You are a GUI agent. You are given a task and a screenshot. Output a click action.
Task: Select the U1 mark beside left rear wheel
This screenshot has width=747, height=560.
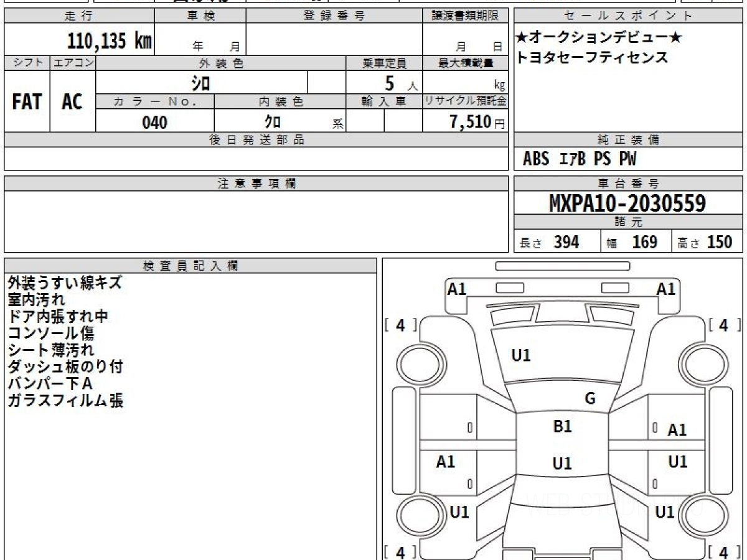point(459,512)
